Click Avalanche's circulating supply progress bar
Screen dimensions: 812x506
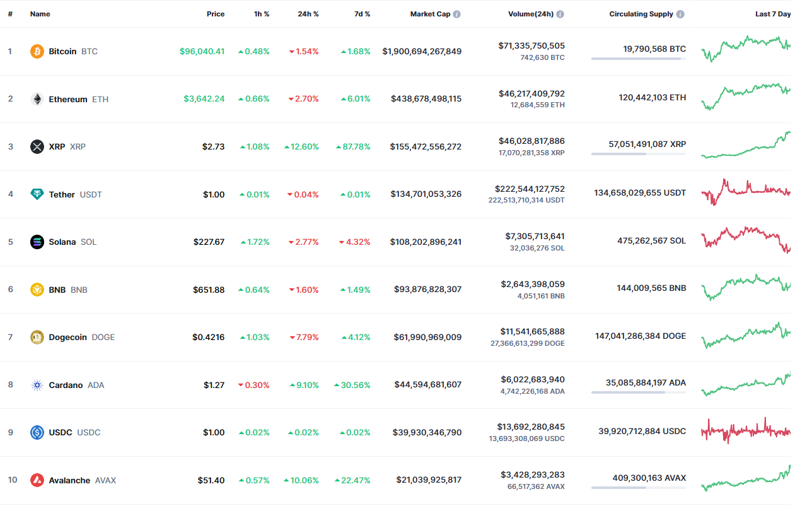(639, 488)
